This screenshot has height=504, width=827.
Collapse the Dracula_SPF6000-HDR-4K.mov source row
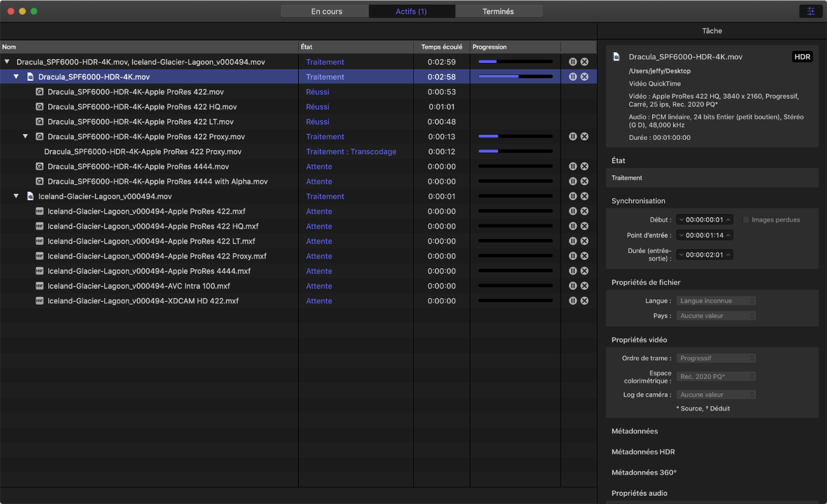click(17, 77)
